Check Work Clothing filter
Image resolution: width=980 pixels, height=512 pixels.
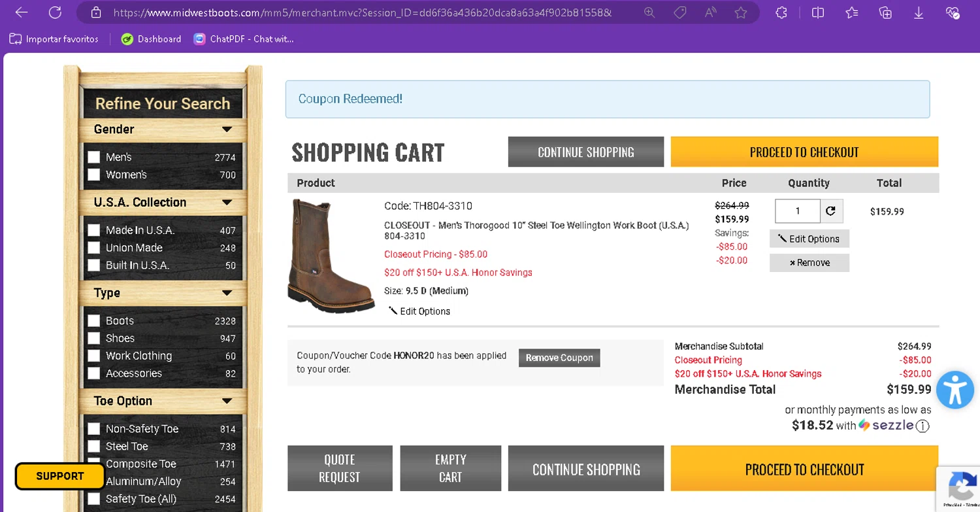coord(94,356)
